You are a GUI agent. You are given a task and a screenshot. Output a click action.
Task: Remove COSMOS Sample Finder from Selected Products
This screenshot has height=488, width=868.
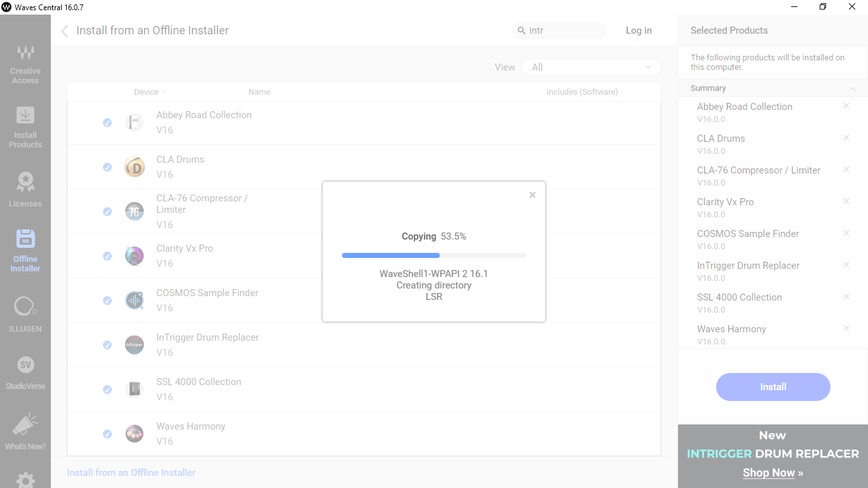[x=846, y=233]
